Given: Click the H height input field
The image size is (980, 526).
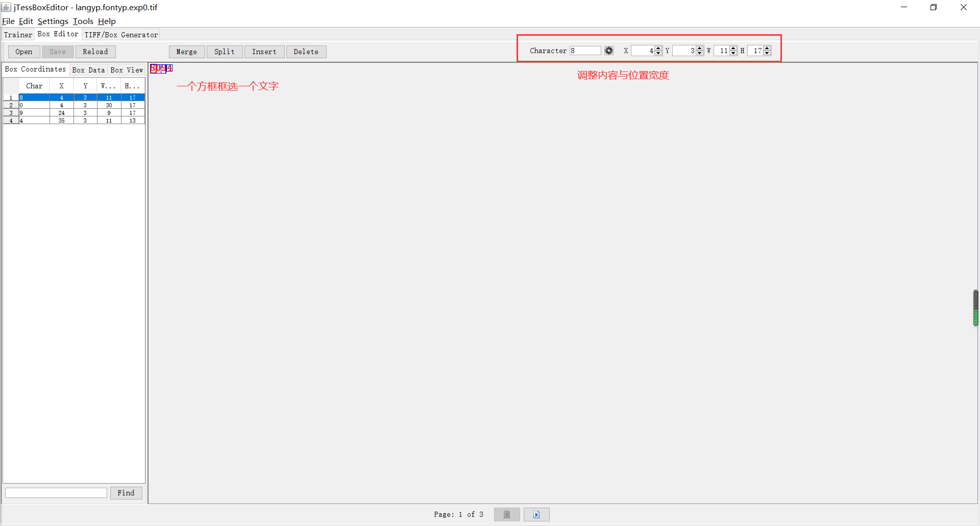Looking at the screenshot, I should [755, 51].
